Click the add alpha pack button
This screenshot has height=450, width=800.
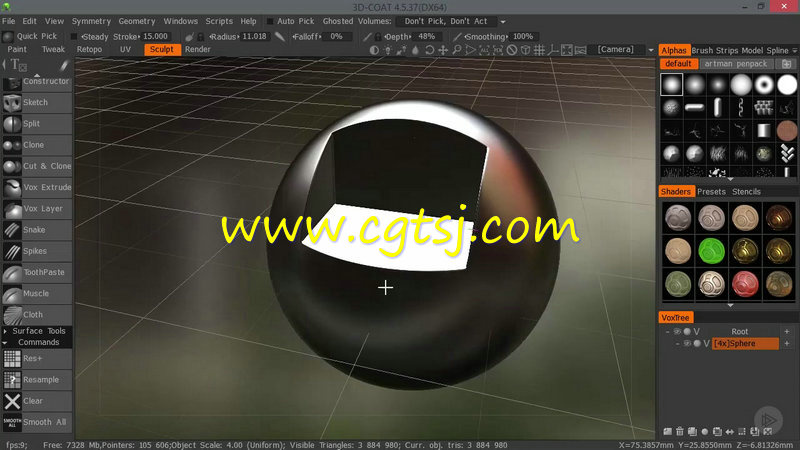click(786, 64)
